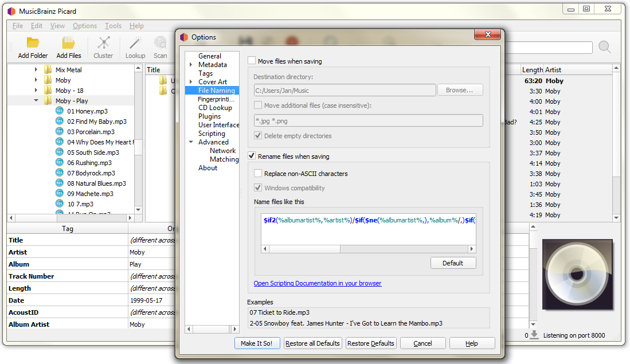Viewport: 630px width, 364px height.
Task: Click the naming script horizontal scrollbar
Action: click(x=368, y=249)
